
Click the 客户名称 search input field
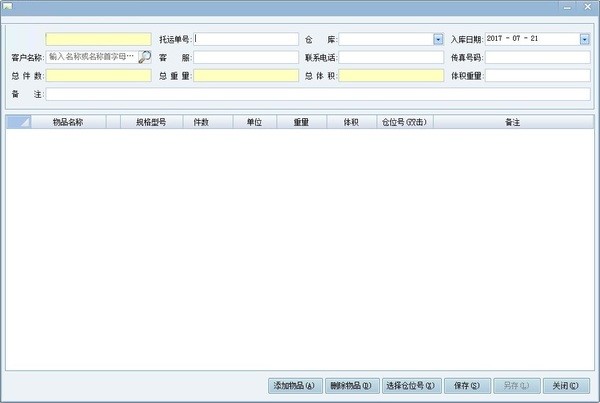(x=90, y=57)
